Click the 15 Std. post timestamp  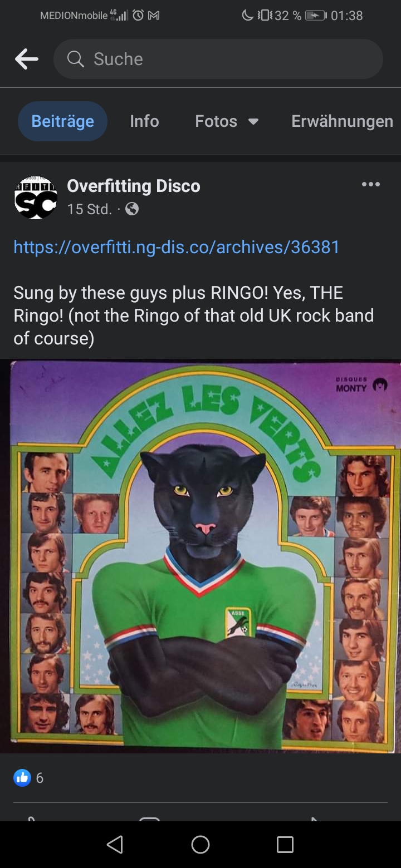click(89, 209)
